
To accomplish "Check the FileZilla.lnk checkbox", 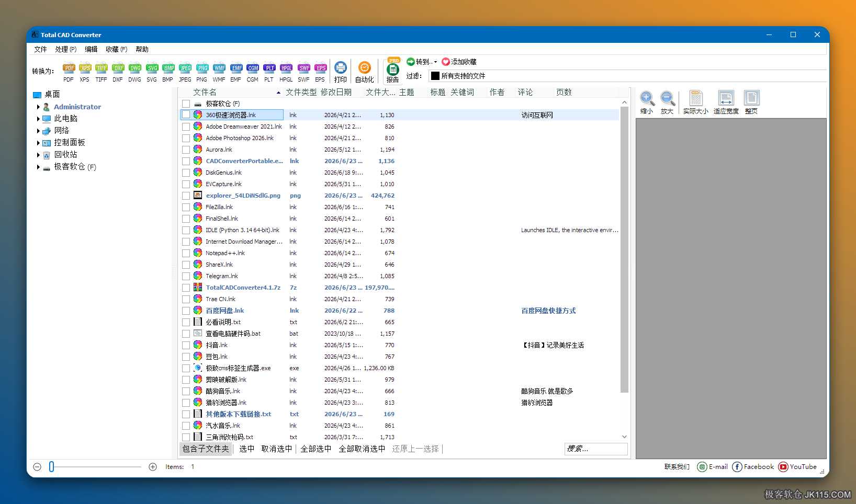I will (186, 207).
